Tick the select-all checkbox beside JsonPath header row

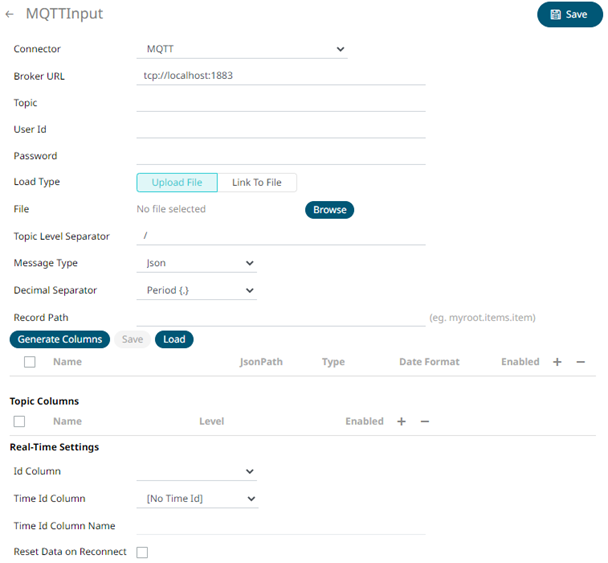pos(29,362)
